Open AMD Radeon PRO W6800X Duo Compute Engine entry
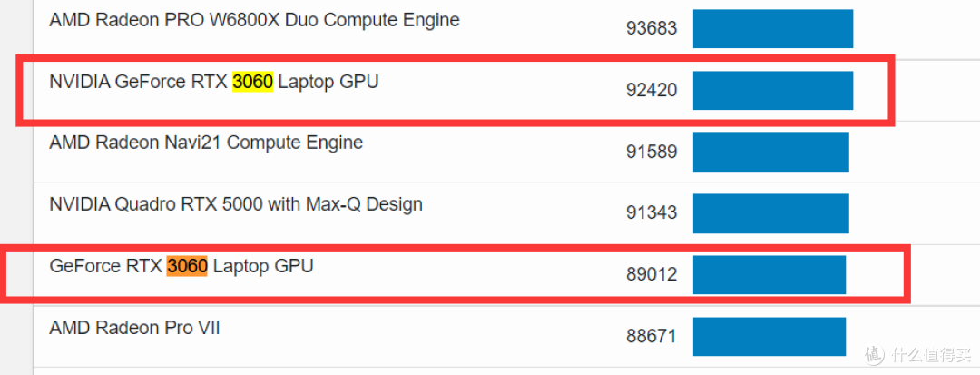 pos(254,20)
